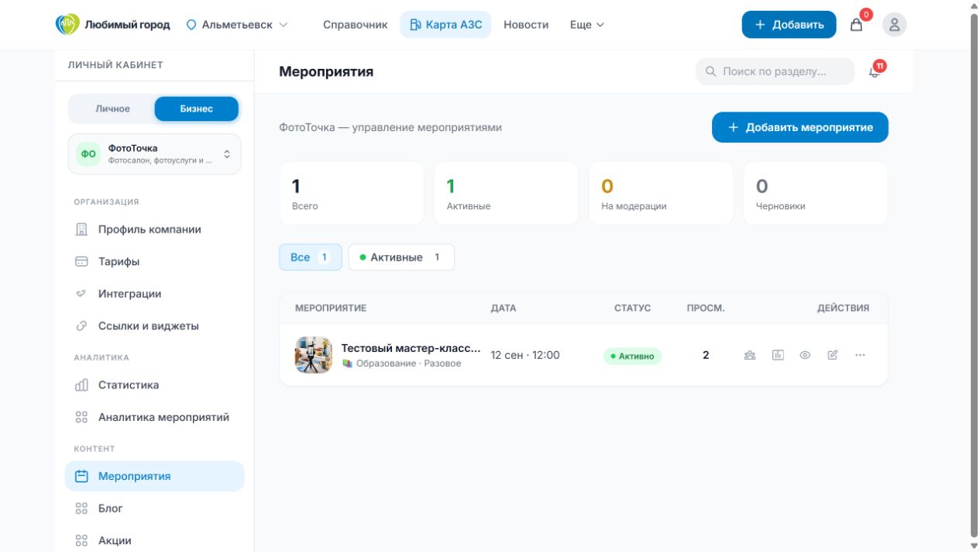Screen dimensions: 980x552
Task: Click the pencil edit icon for the event
Action: 833,355
